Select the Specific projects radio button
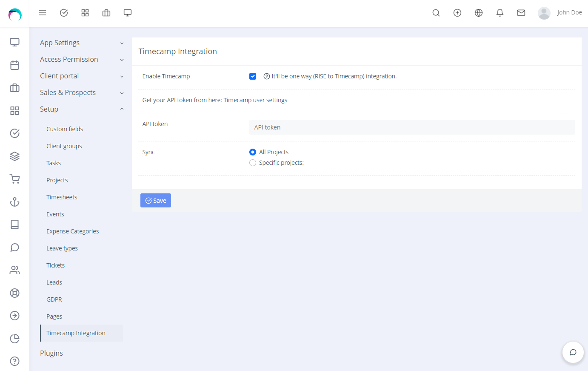Image resolution: width=588 pixels, height=371 pixels. tap(253, 163)
